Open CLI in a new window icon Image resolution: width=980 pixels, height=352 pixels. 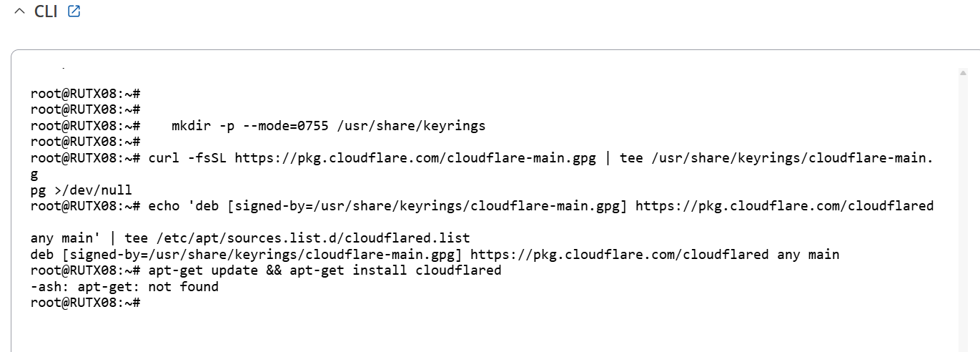point(74,11)
